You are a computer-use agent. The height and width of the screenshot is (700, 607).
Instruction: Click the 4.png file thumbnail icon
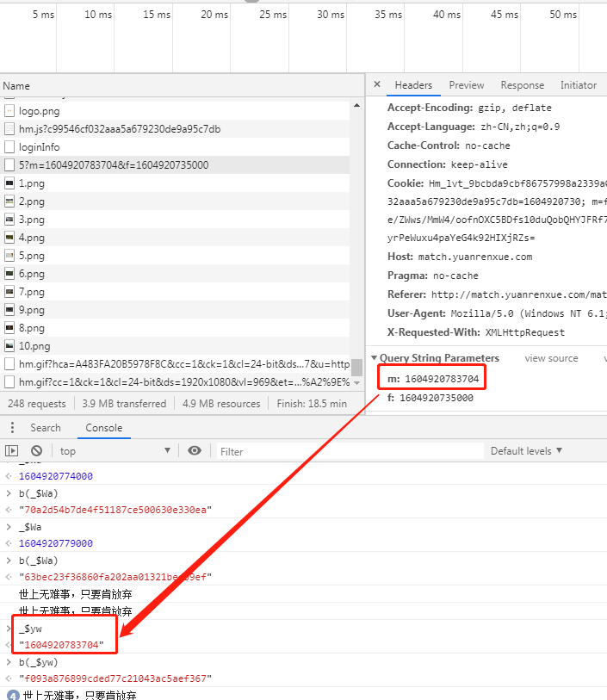pyautogui.click(x=9, y=238)
